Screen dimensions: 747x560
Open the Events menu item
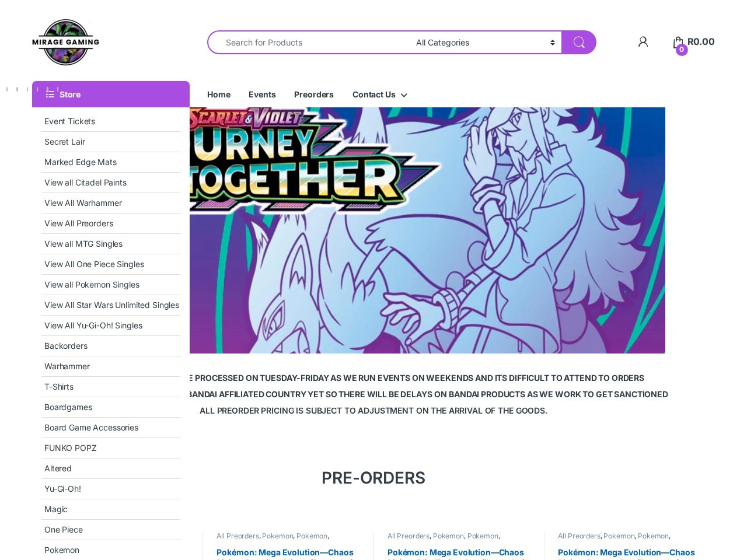(262, 94)
